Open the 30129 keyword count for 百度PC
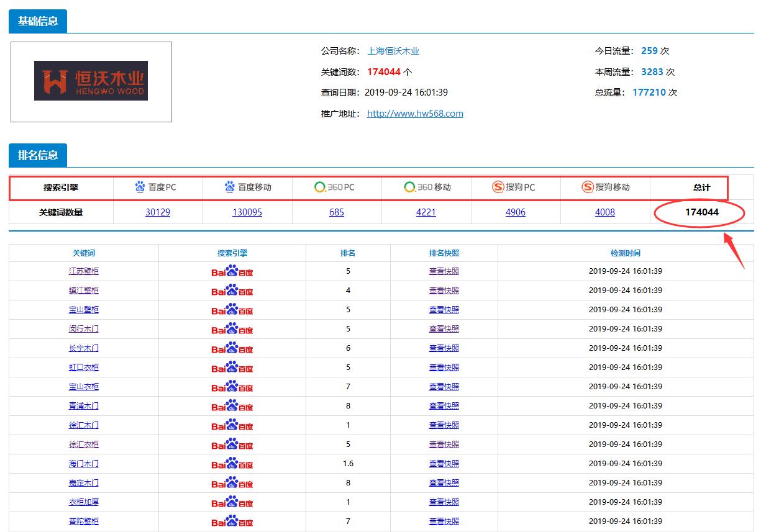Viewport: 761px width, 532px height. pyautogui.click(x=158, y=212)
